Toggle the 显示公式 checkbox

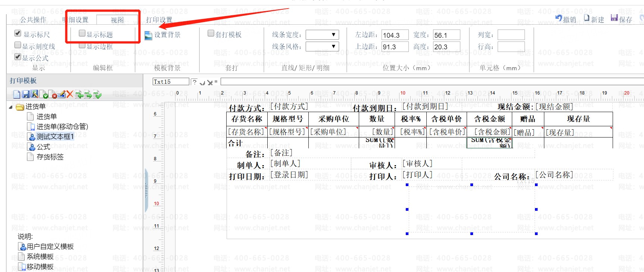18,57
